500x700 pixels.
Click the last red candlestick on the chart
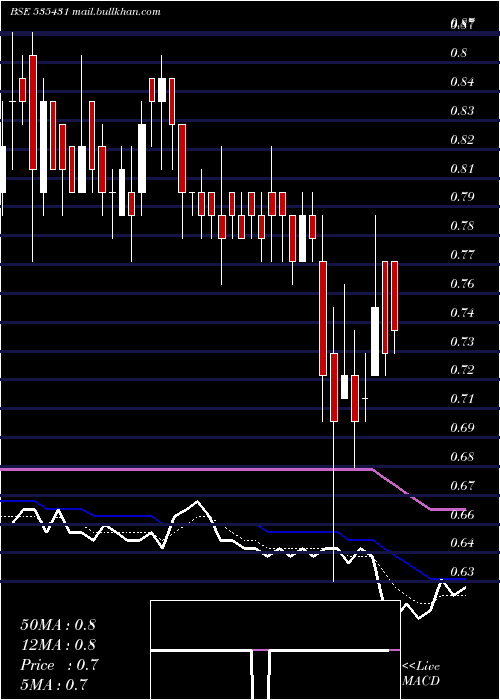394,296
